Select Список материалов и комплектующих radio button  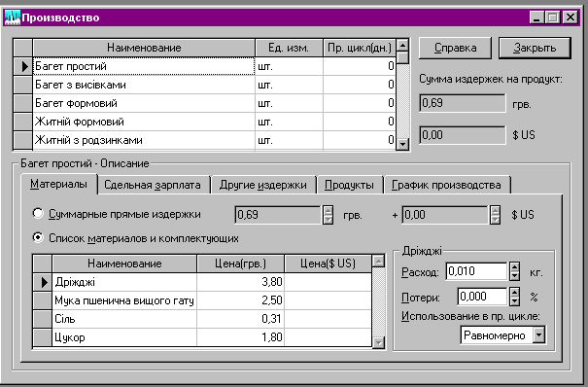tap(38, 237)
